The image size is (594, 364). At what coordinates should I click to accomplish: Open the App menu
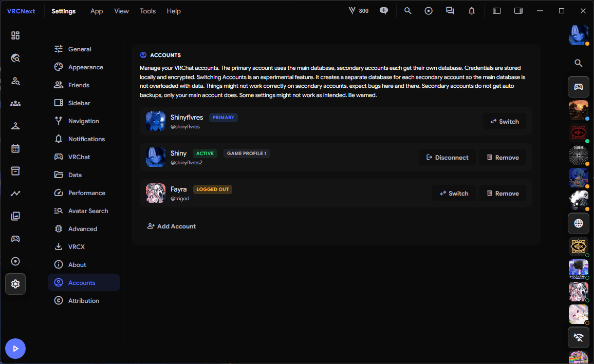point(97,11)
